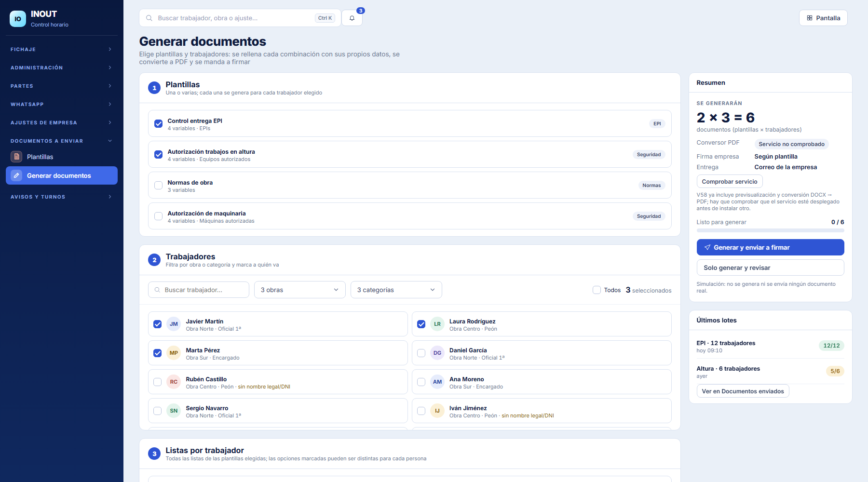The width and height of the screenshot is (868, 482).
Task: Open the Plantillas menu item
Action: (62, 157)
